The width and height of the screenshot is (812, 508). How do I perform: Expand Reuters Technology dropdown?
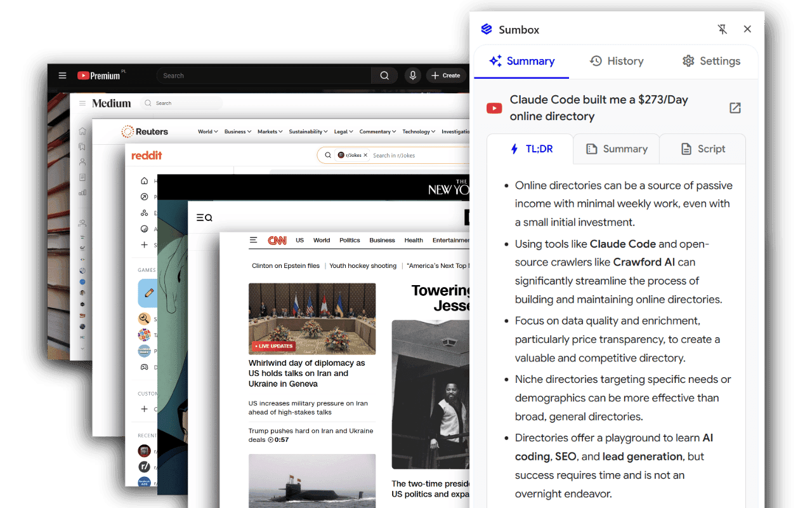(419, 131)
